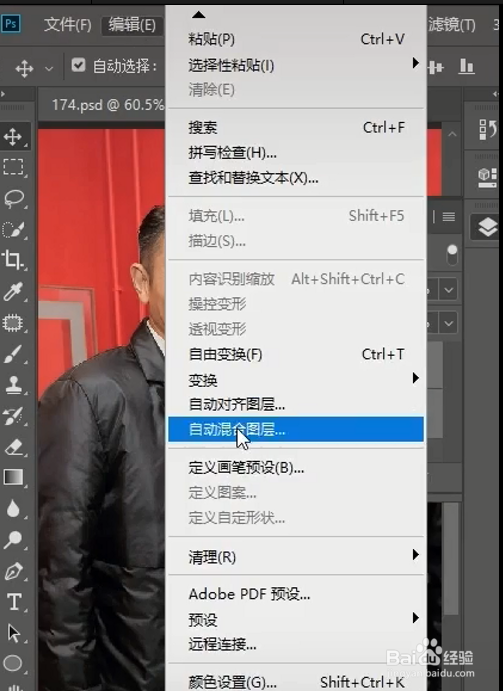Open the 文件 menu

67,25
